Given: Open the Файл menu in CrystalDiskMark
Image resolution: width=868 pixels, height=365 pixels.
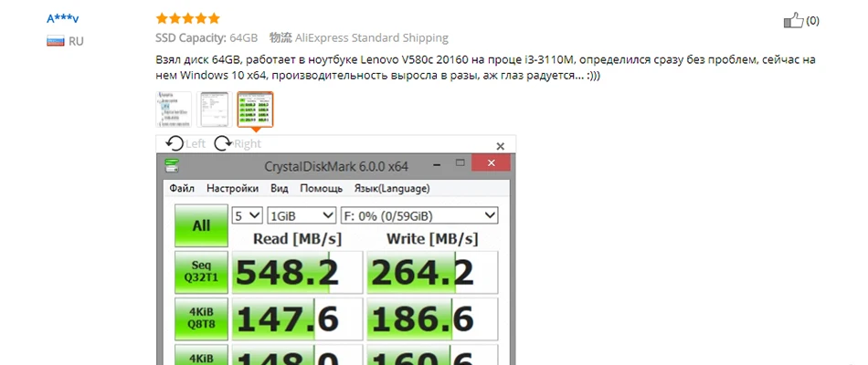Looking at the screenshot, I should pyautogui.click(x=182, y=188).
